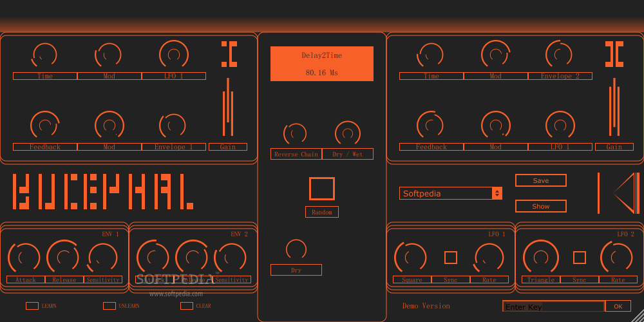Viewport: 644px width, 322px height.
Task: Click the ENV 2 Sensitivity knob
Action: coord(231,257)
